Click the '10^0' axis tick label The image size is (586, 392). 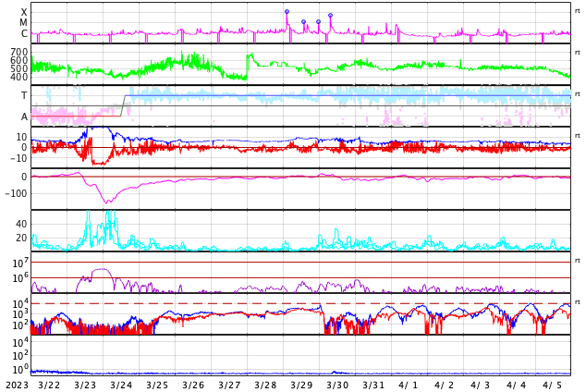20,370
